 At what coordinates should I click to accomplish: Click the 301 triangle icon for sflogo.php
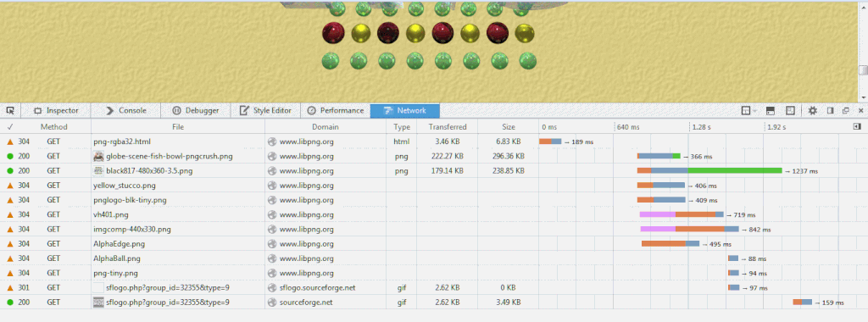point(10,287)
